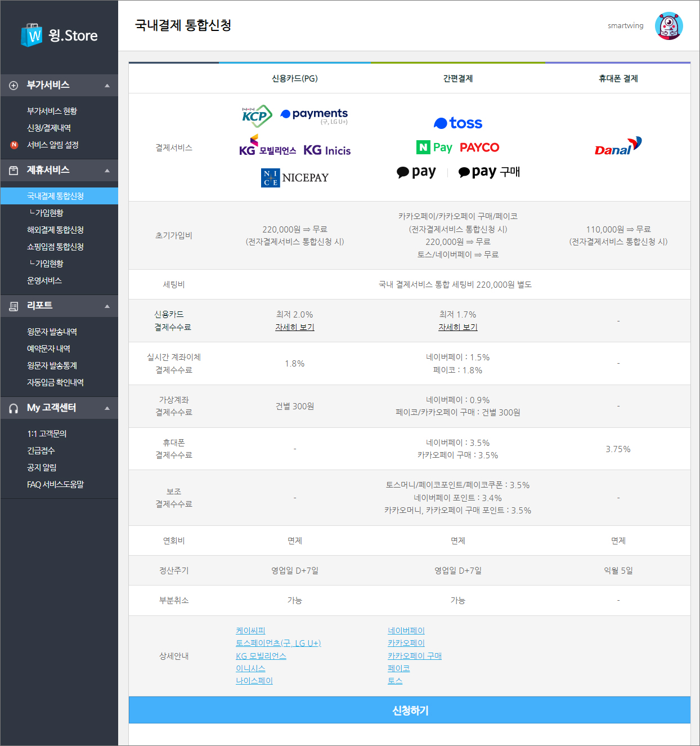Click the red N badge beside 서비스 알림 설정
Image resolution: width=700 pixels, height=746 pixels.
click(x=14, y=145)
